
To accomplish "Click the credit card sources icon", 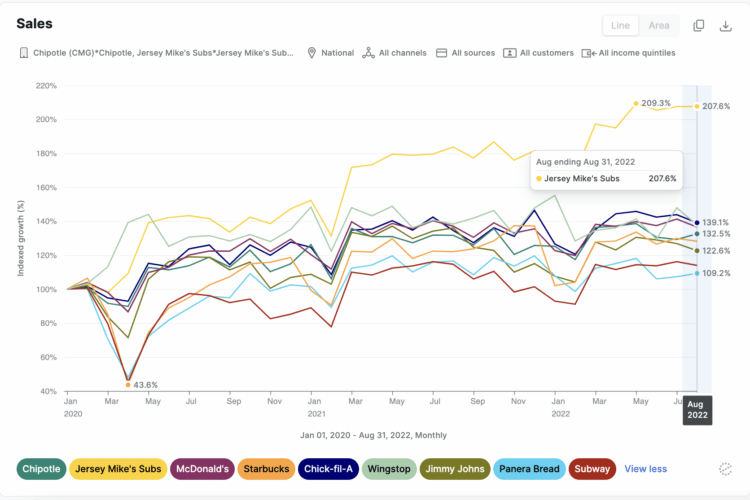I will [441, 53].
